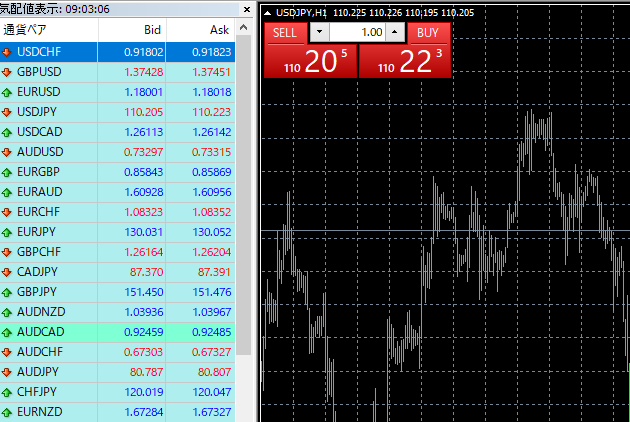Click the buy price tile 110.22
The height and width of the screenshot is (422, 630).
point(405,62)
